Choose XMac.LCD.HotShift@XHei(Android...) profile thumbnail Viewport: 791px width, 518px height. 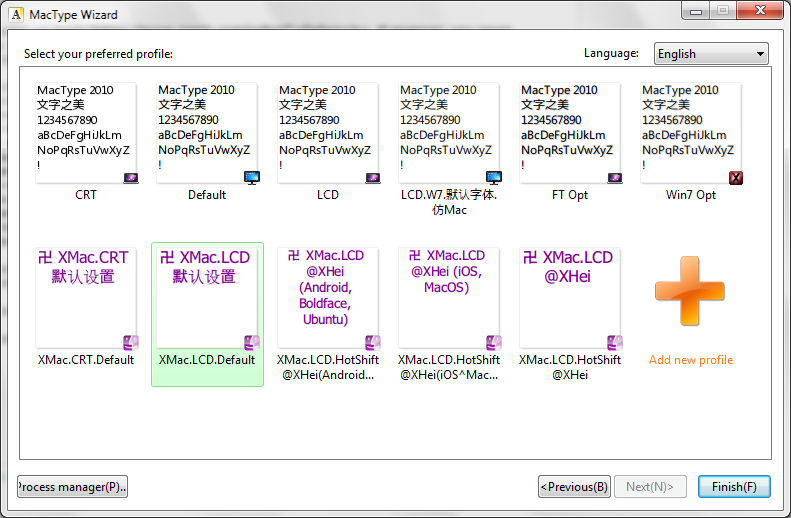click(328, 298)
